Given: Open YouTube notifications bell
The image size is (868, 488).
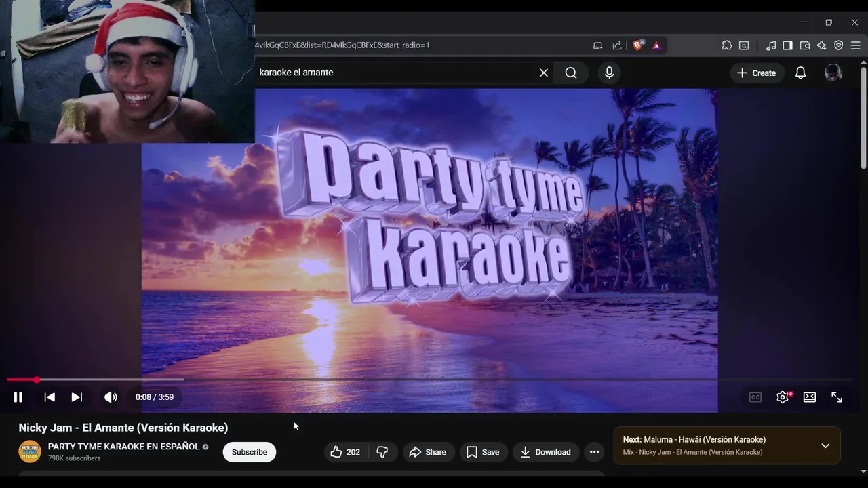Looking at the screenshot, I should pyautogui.click(x=801, y=73).
